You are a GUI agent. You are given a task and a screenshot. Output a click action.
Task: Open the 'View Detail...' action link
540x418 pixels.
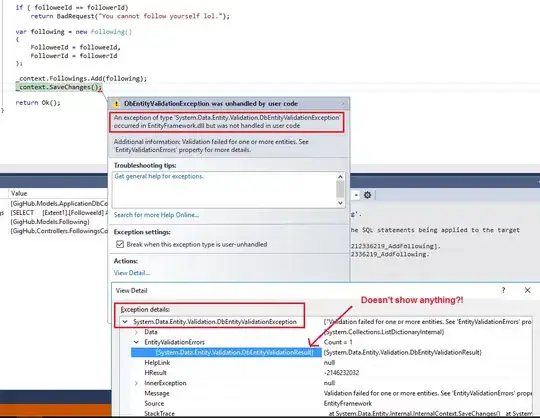[132, 273]
